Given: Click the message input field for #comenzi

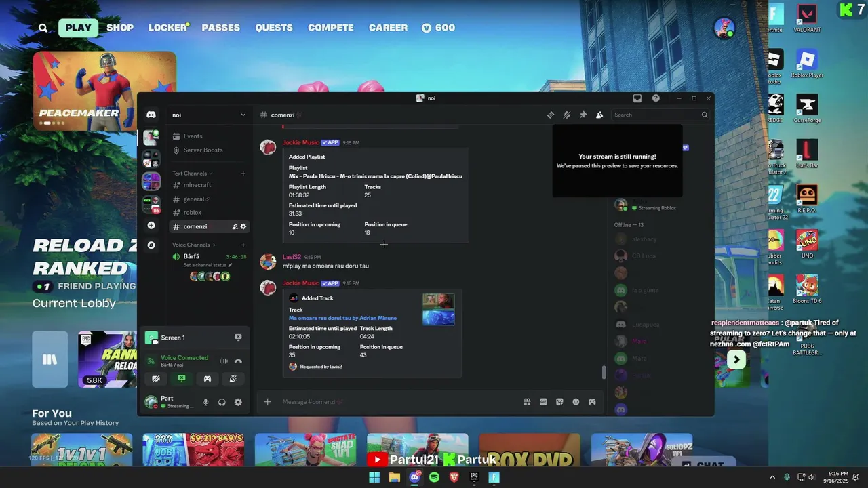Looking at the screenshot, I should (x=400, y=402).
